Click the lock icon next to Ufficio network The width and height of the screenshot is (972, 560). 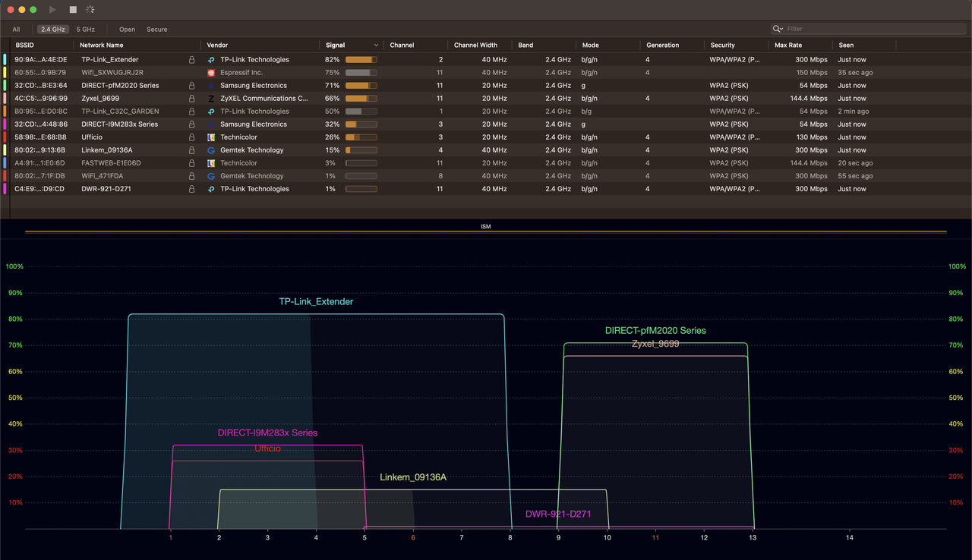(191, 137)
